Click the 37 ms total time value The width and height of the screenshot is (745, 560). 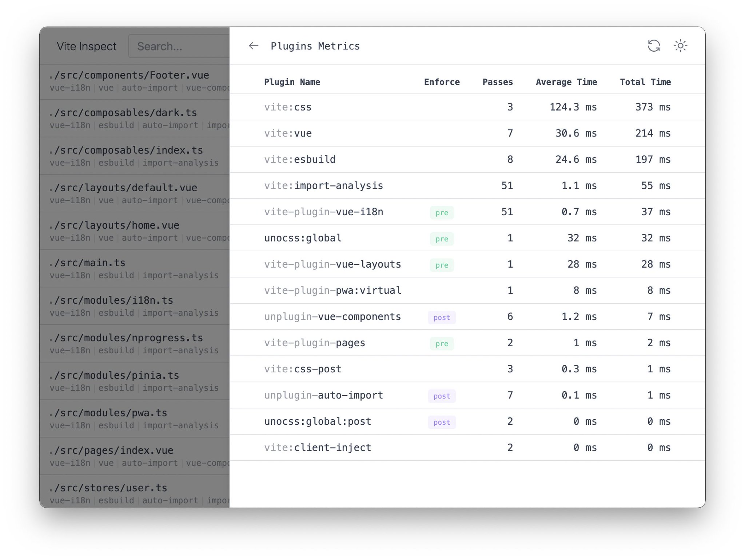[656, 212]
